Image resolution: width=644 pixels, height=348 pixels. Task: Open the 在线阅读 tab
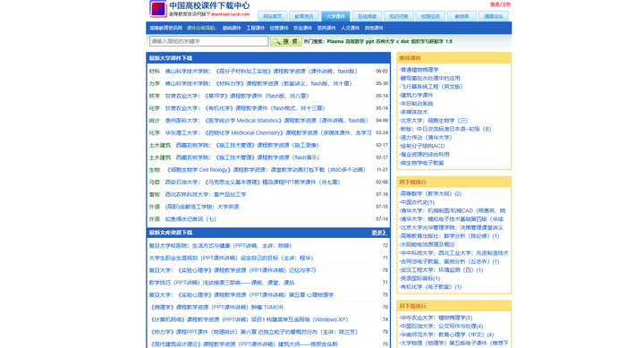[368, 16]
